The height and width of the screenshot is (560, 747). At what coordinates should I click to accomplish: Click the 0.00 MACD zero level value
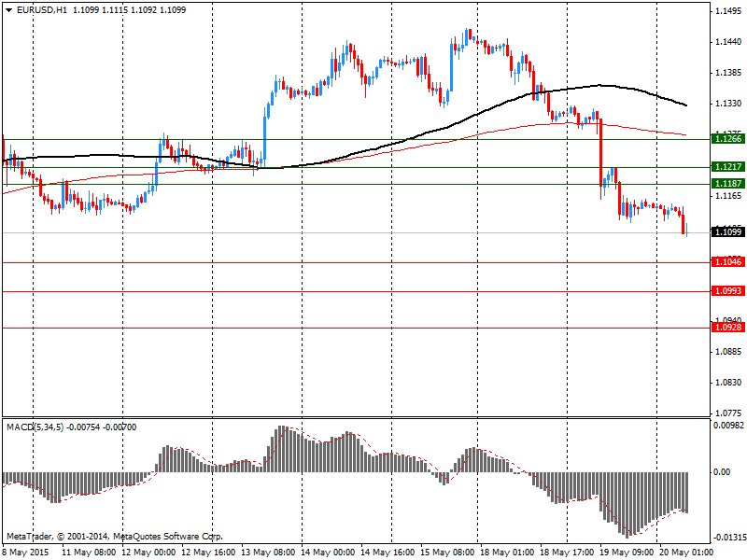[x=722, y=472]
